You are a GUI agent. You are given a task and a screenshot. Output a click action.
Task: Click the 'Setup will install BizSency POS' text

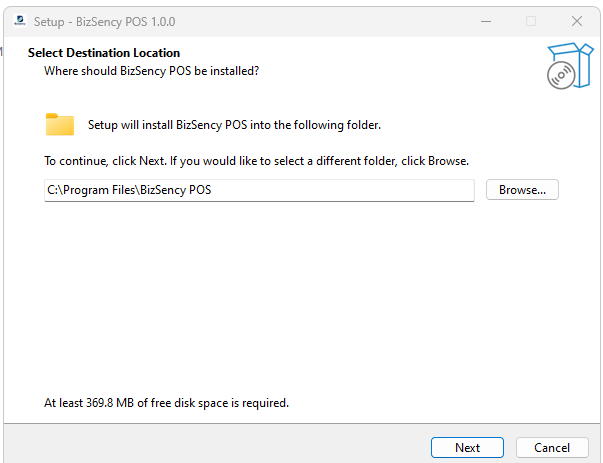(234, 125)
